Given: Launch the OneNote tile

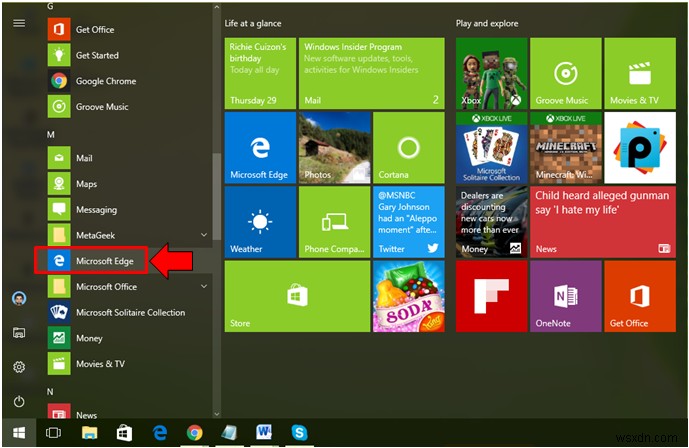Looking at the screenshot, I should [568, 297].
